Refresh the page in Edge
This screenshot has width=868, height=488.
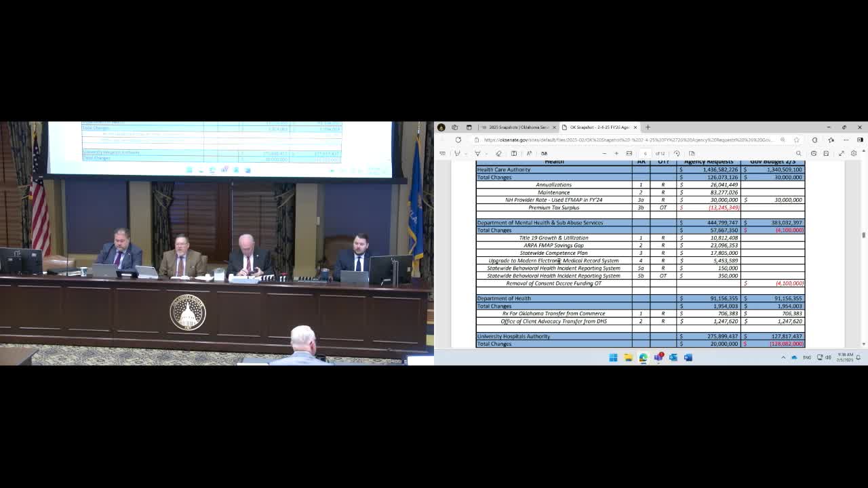click(458, 140)
